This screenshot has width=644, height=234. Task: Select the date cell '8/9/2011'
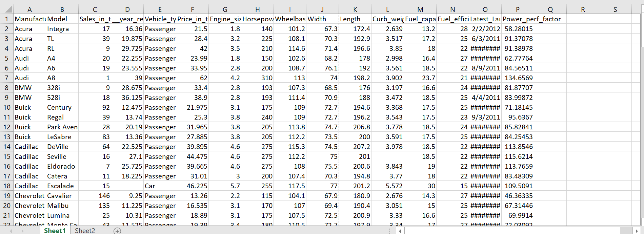point(485,68)
